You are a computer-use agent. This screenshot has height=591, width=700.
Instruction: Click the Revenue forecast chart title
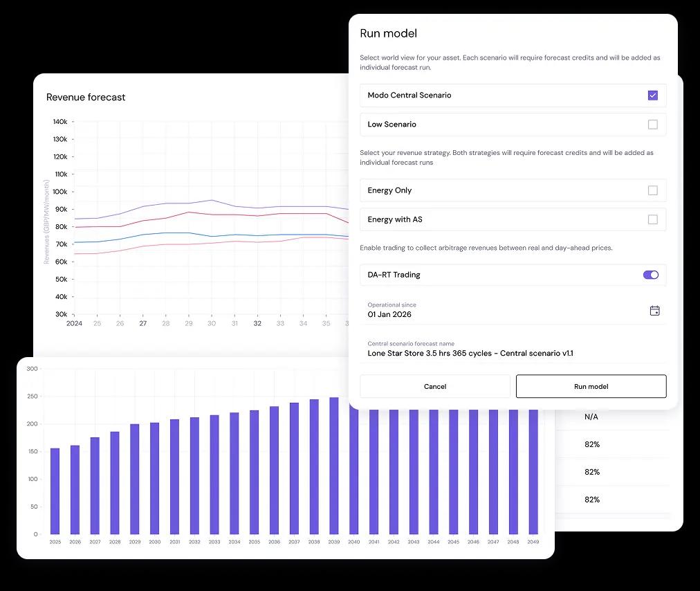pyautogui.click(x=86, y=98)
